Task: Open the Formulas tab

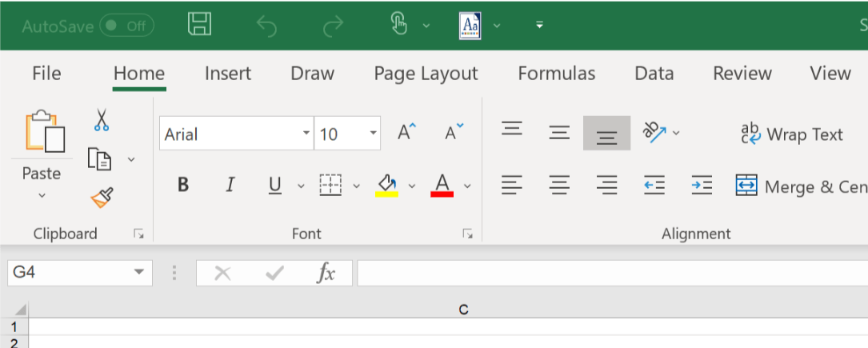Action: (x=556, y=74)
